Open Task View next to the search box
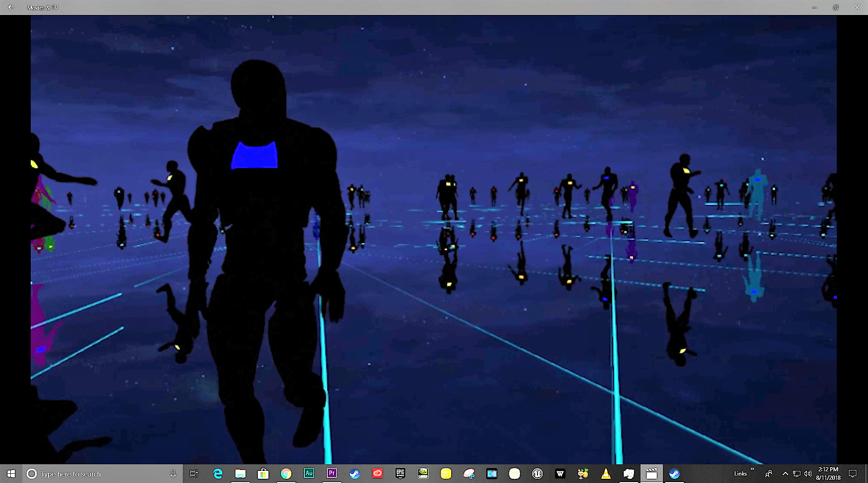 (194, 473)
